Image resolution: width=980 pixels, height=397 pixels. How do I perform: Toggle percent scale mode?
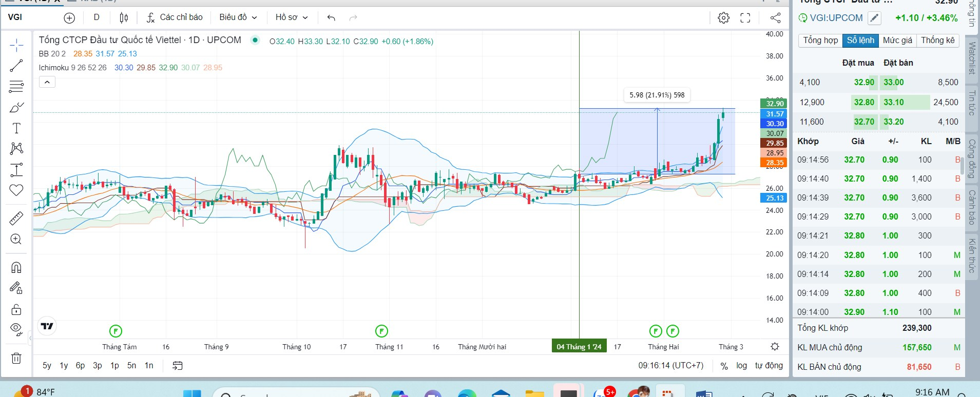pos(724,366)
